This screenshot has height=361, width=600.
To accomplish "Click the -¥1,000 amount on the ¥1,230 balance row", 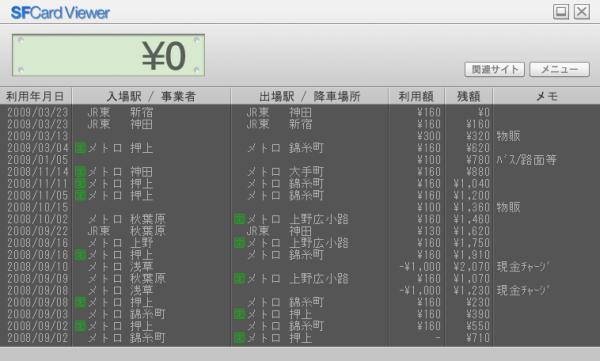I will (x=420, y=290).
